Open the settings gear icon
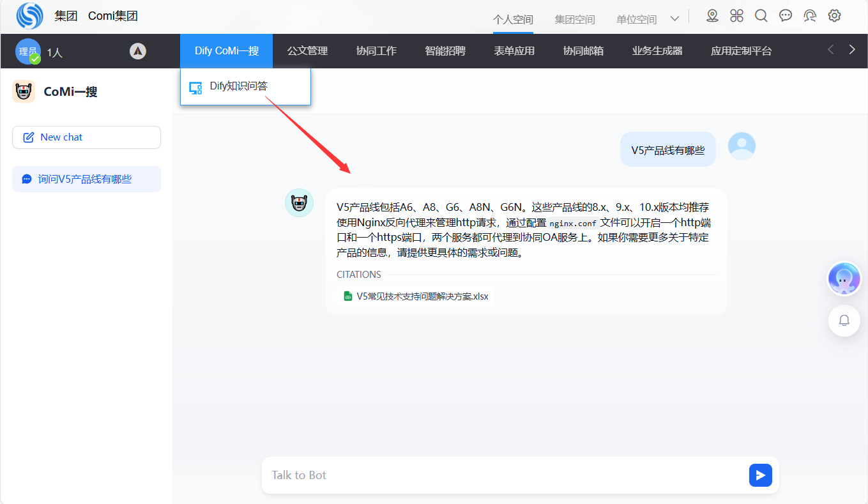Viewport: 868px width, 504px height. (x=834, y=16)
